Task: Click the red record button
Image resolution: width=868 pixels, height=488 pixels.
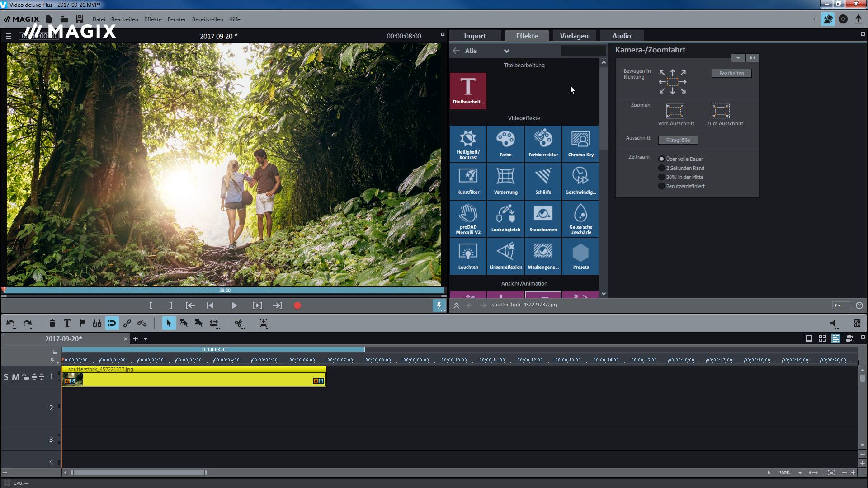Action: pos(297,306)
